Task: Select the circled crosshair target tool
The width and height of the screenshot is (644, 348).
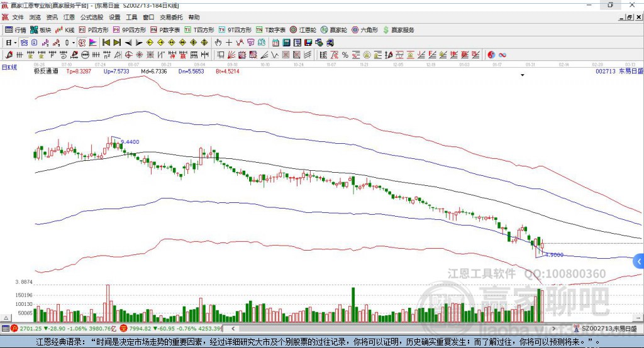Action: 128,55
